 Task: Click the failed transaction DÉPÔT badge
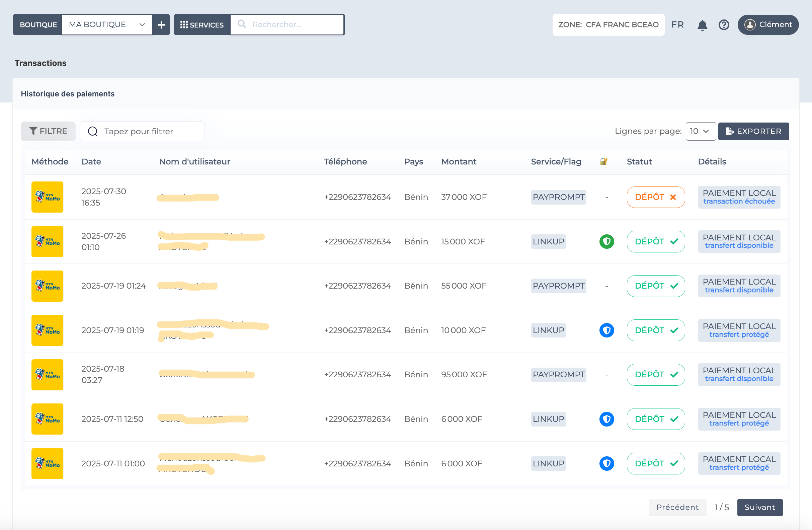(655, 197)
